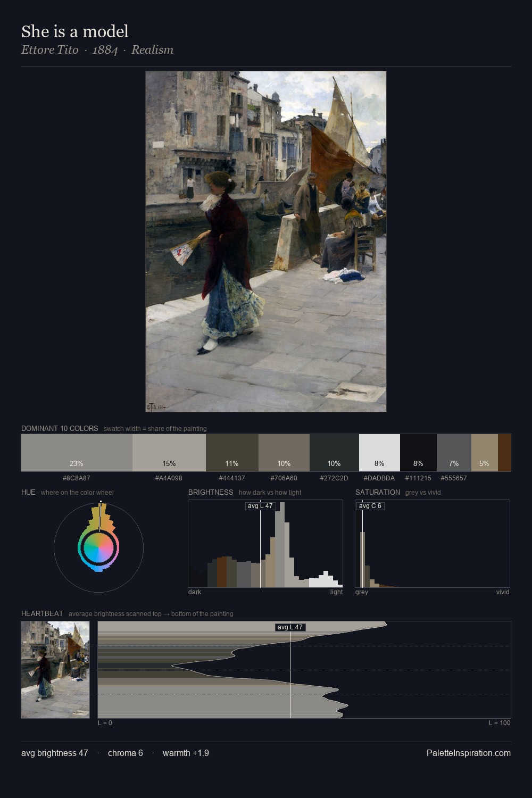Click the hue color wheel

coord(98,547)
